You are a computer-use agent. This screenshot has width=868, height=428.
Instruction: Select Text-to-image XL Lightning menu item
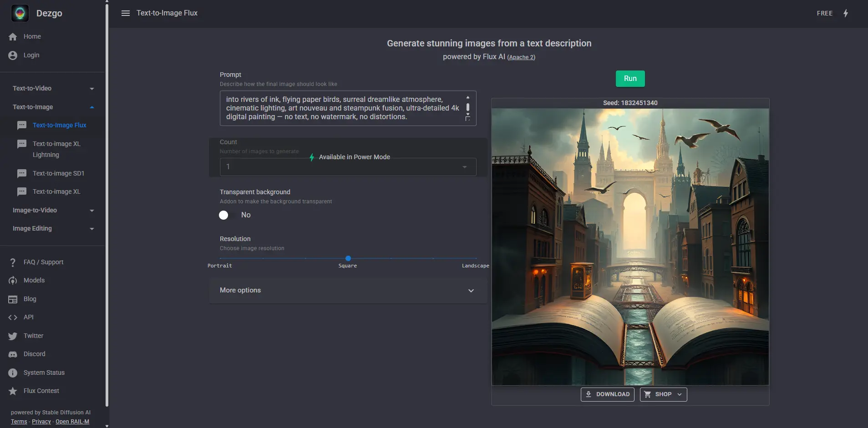pyautogui.click(x=56, y=149)
